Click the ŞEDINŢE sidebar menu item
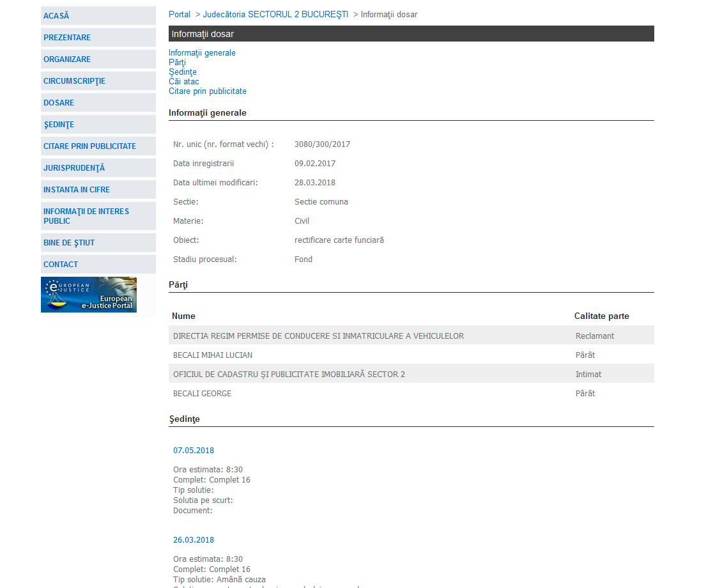The width and height of the screenshot is (722, 588). 59,125
